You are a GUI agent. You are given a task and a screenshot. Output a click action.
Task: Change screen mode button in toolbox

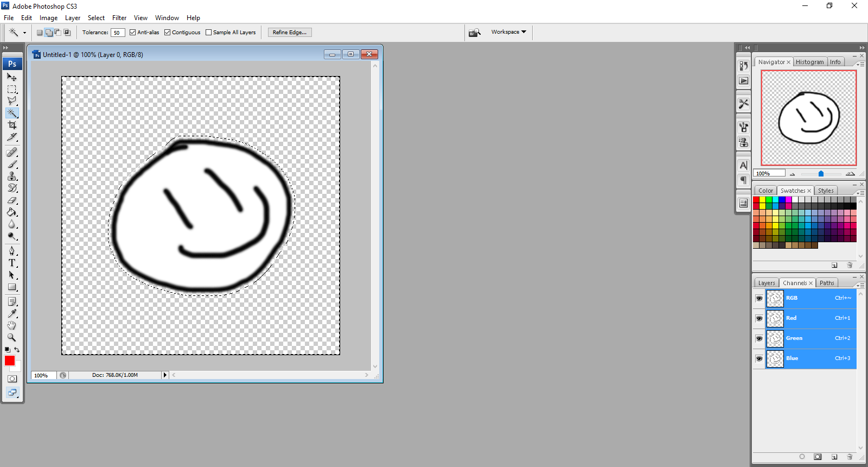[12, 392]
